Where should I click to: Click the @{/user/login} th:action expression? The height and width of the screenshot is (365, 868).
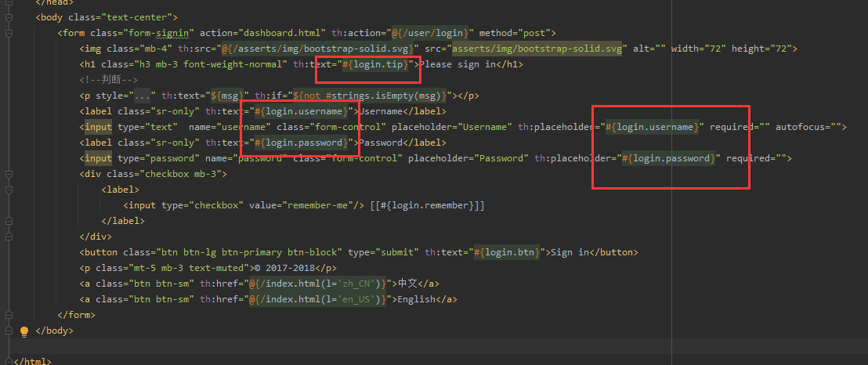tap(430, 33)
